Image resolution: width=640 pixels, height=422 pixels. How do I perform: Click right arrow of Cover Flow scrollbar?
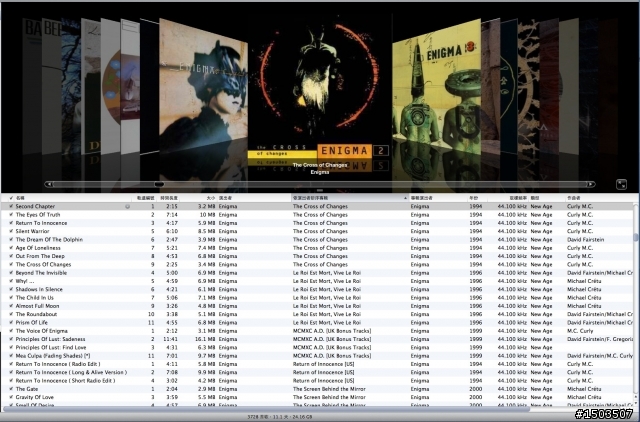(x=591, y=184)
